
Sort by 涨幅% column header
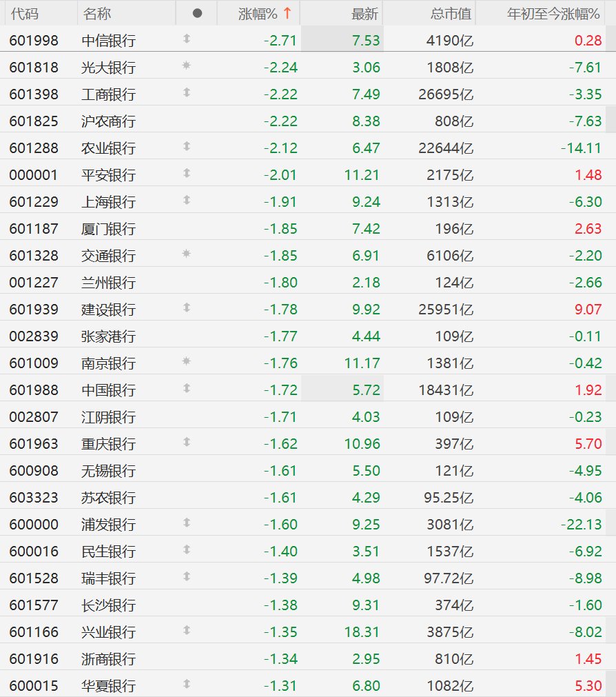258,14
